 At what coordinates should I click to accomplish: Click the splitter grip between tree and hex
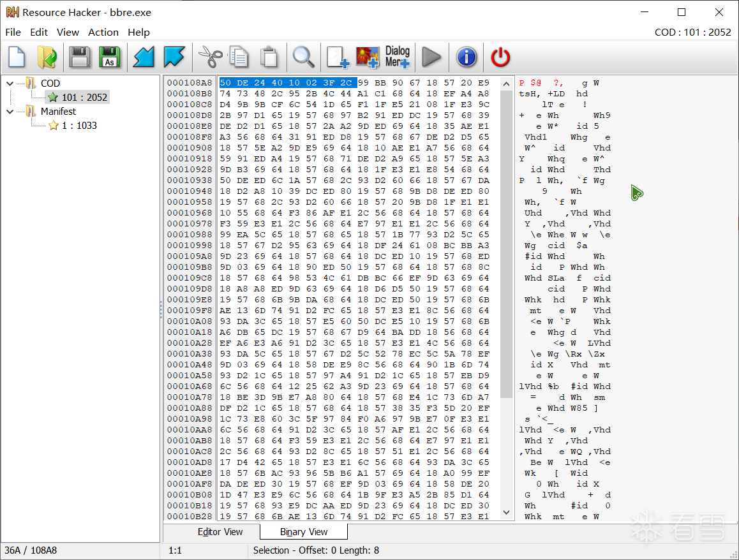coord(161,309)
